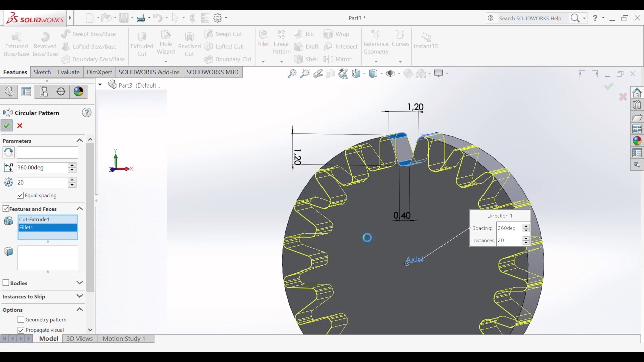Open the Fillet dropdown arrow
The height and width of the screenshot is (362, 644).
263,62
